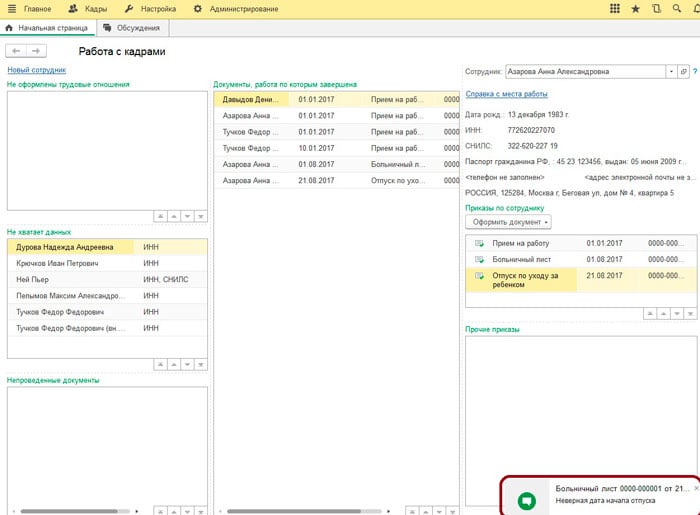Close the Больничный лист notification popup
Screen dimensions: 700x515
coord(696,487)
